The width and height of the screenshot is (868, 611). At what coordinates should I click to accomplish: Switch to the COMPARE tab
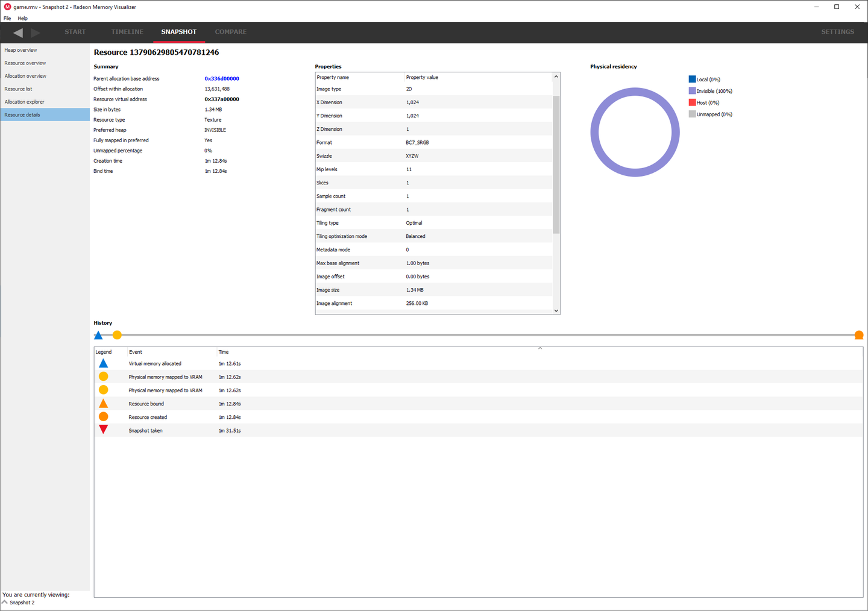(x=231, y=32)
